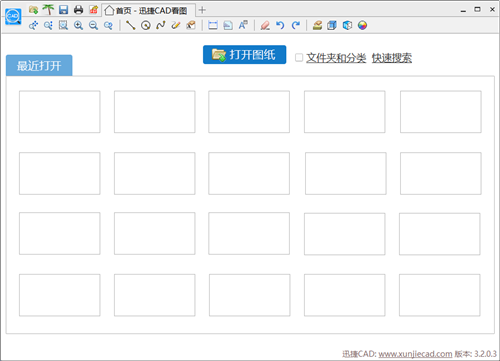
Task: Open the color wheel settings
Action: tap(362, 25)
